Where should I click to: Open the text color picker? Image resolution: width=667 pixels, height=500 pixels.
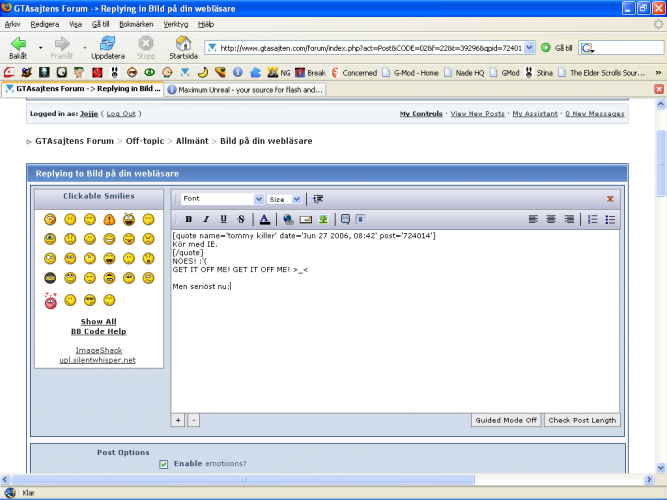point(264,219)
